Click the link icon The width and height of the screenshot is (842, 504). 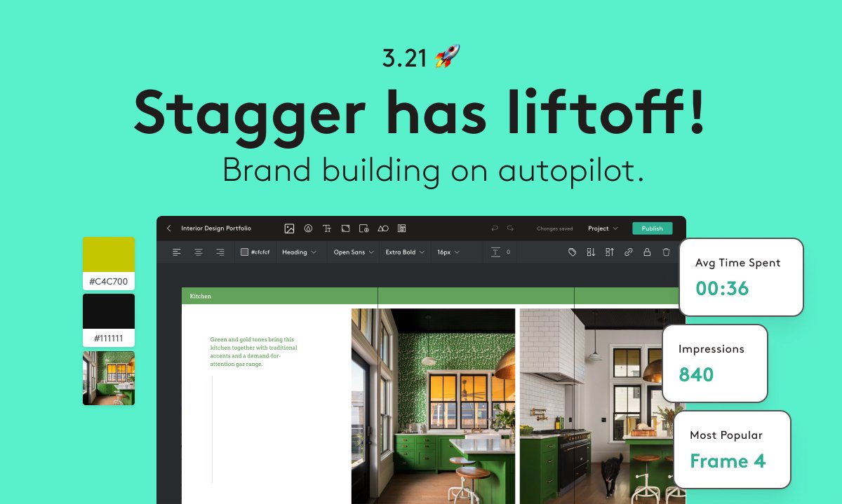coord(629,252)
